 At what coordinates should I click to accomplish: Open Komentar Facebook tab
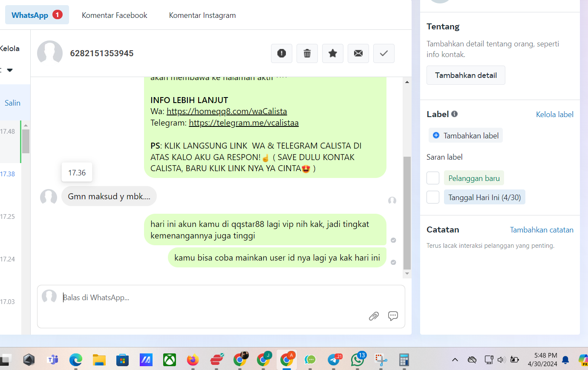coord(115,15)
